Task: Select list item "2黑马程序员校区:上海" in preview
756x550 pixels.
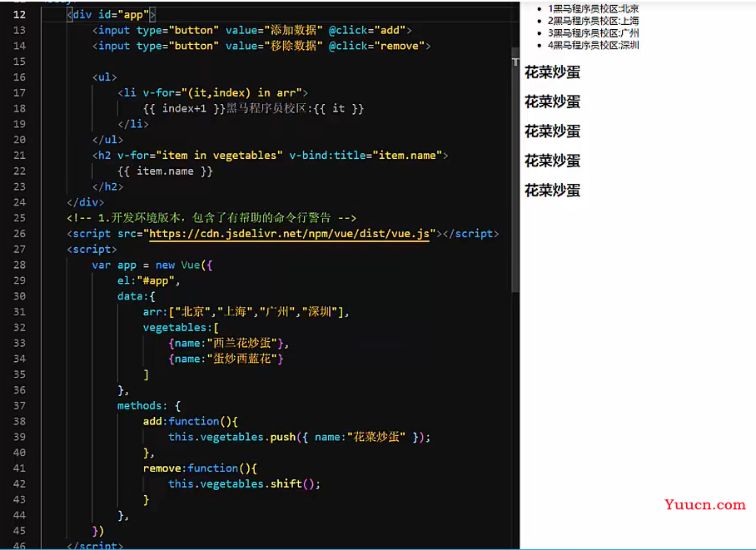Action: [x=593, y=21]
